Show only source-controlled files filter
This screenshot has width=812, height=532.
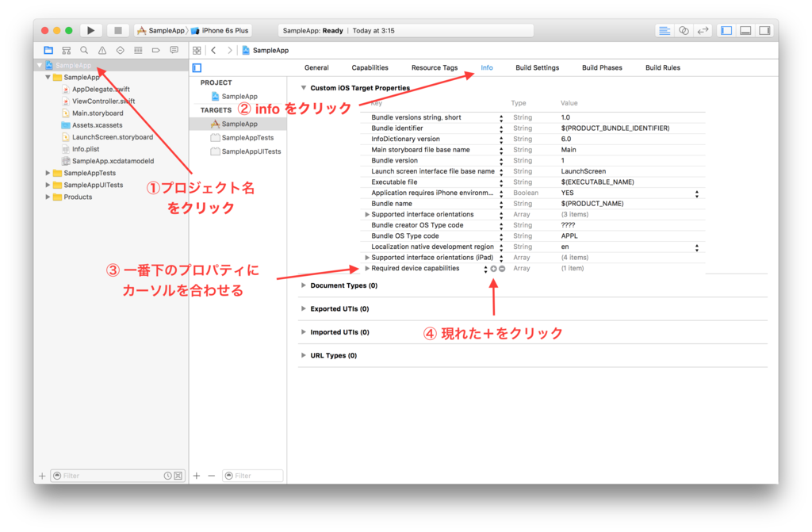(x=178, y=476)
